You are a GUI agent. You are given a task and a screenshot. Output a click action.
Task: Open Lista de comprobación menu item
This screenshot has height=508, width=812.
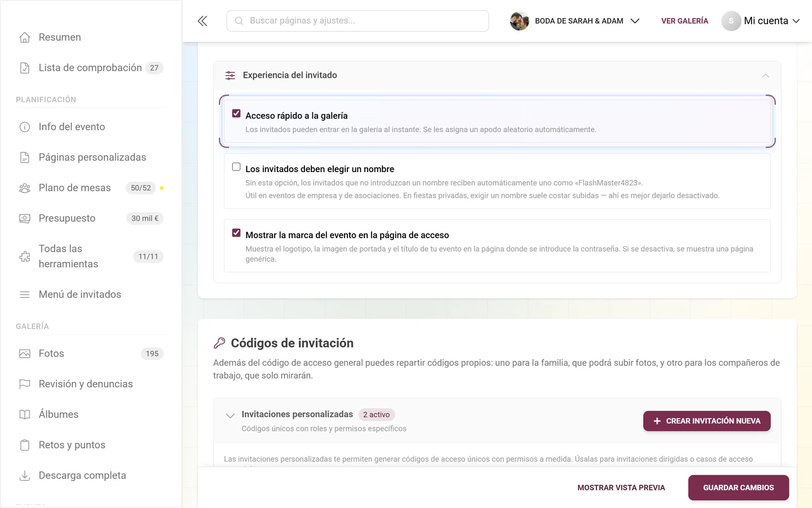click(91, 68)
